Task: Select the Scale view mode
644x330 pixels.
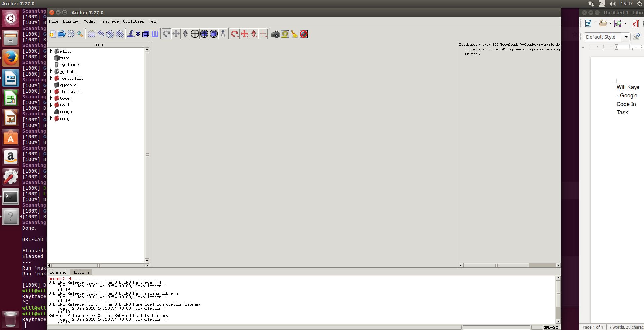Action: point(185,34)
